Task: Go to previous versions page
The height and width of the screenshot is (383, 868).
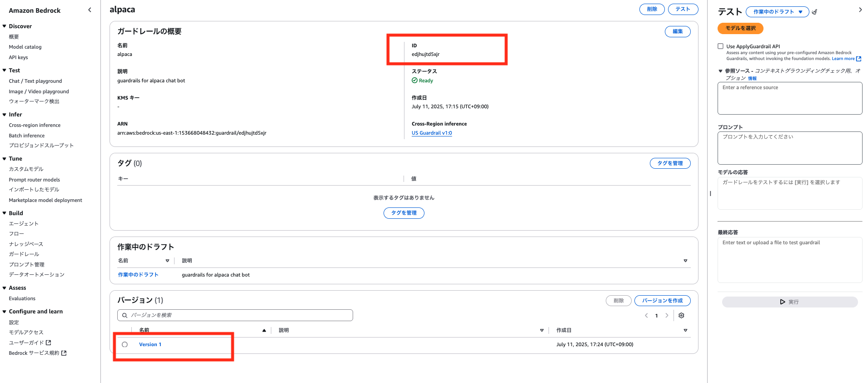Action: [x=646, y=316]
